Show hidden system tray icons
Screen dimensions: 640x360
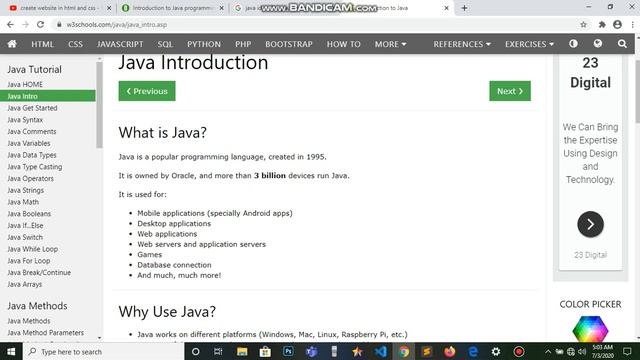click(548, 351)
